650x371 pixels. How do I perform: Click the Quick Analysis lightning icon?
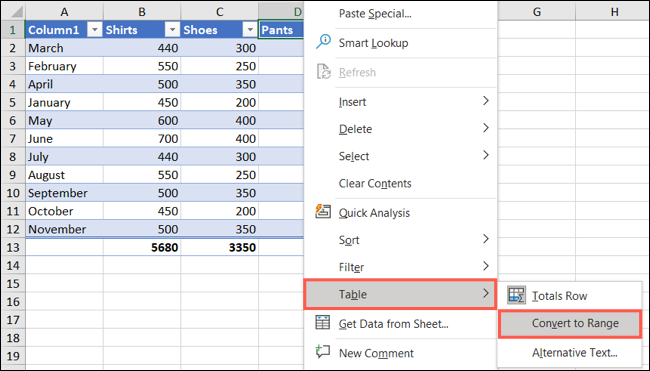pos(323,211)
